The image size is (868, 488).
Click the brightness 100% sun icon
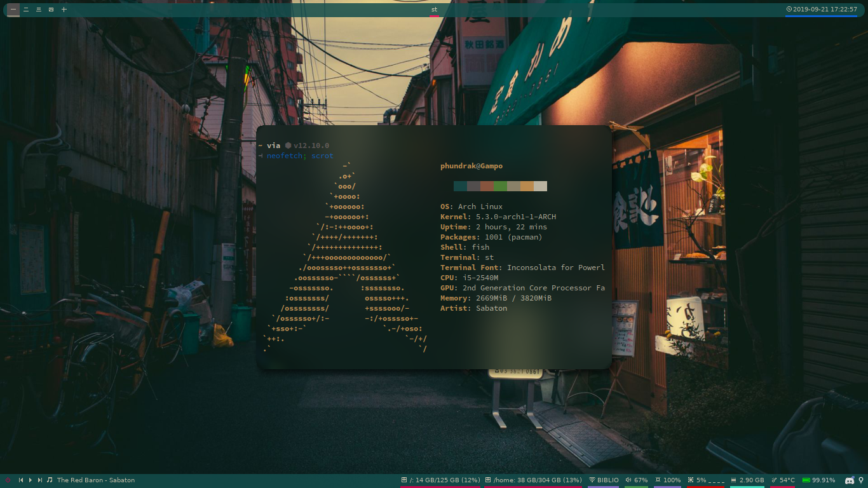click(658, 480)
